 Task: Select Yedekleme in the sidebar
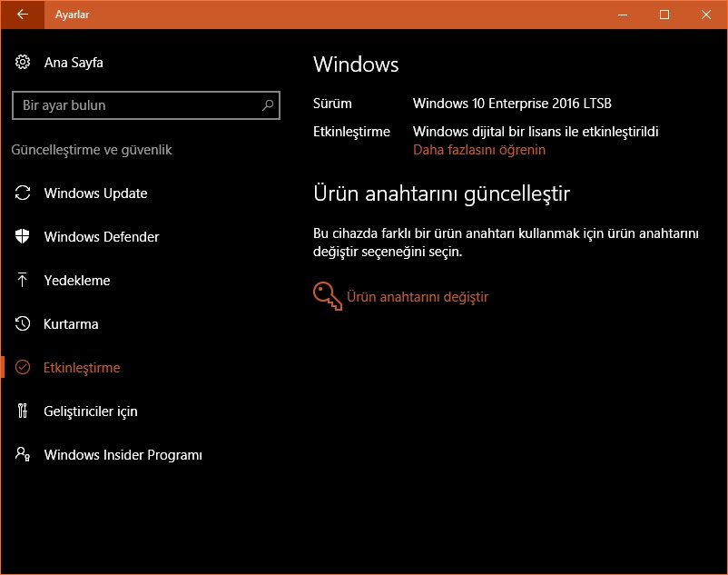coord(77,281)
